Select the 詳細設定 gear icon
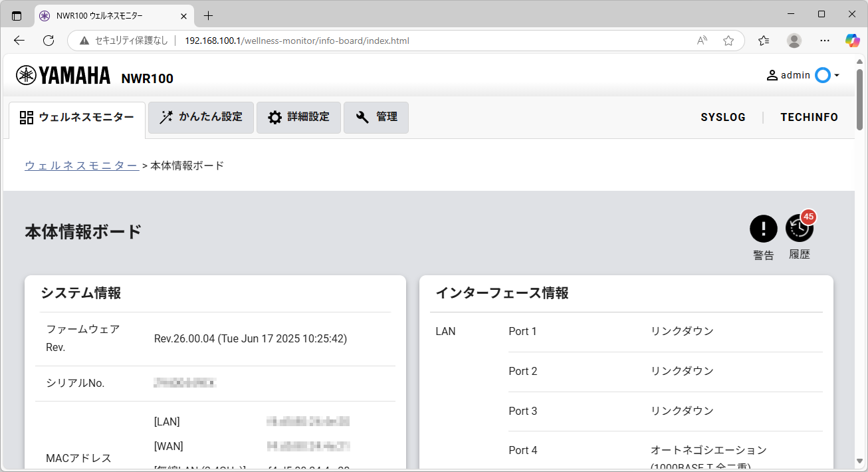Viewport: 868px width, 472px height. tap(275, 117)
